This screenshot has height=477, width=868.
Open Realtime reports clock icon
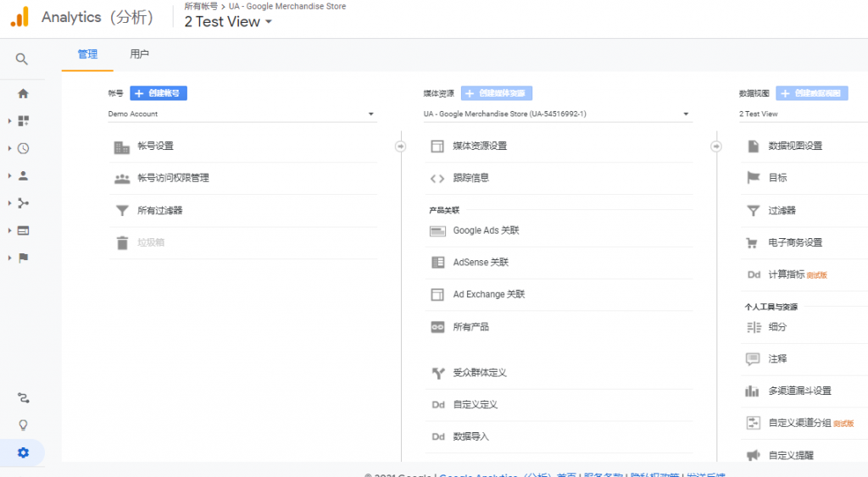[23, 148]
